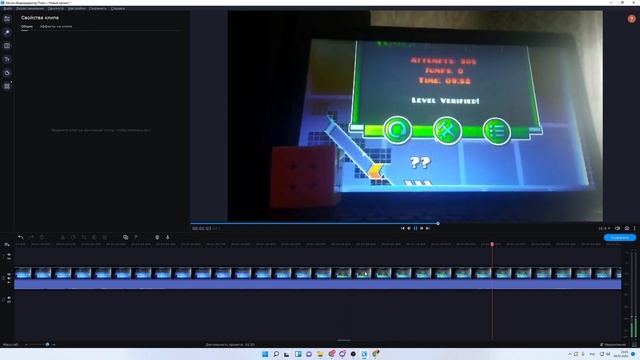The width and height of the screenshot is (640, 360).
Task: Click the fit-timeline icon in bottom-right corner
Action: [x=635, y=345]
